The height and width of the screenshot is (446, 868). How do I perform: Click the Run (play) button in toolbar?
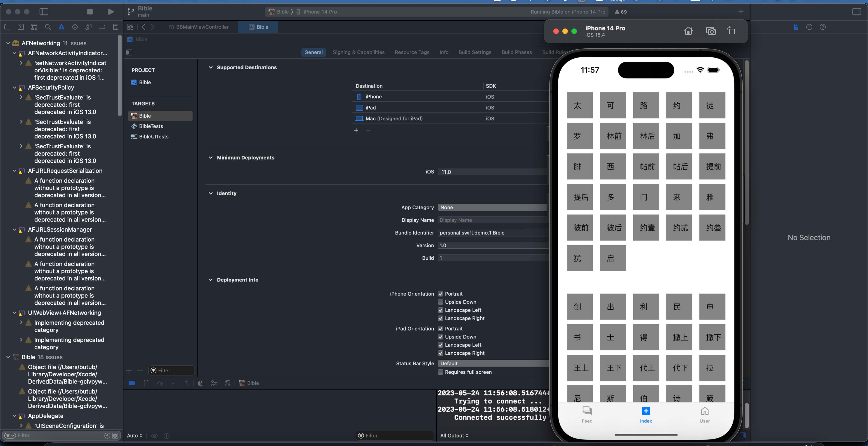[111, 12]
